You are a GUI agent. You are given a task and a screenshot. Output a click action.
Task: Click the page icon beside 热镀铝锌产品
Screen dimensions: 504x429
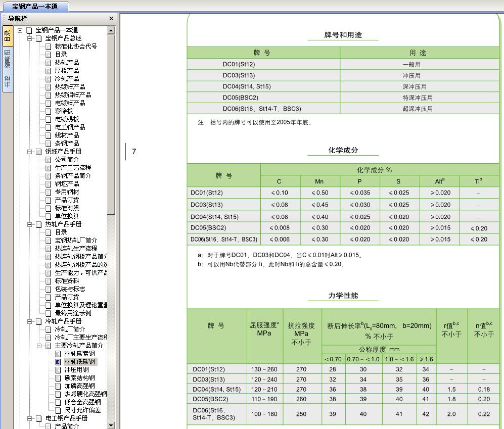pos(48,95)
